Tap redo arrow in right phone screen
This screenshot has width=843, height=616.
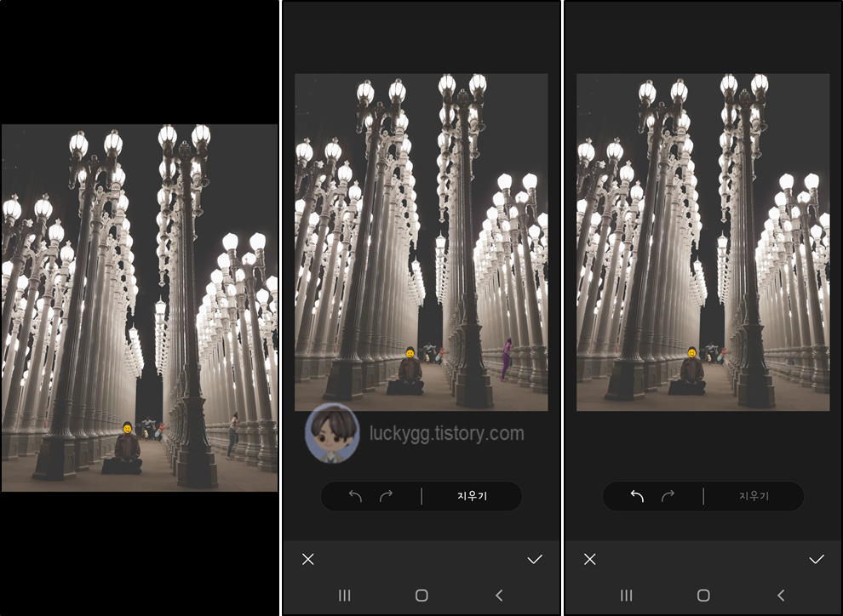pyautogui.click(x=668, y=496)
